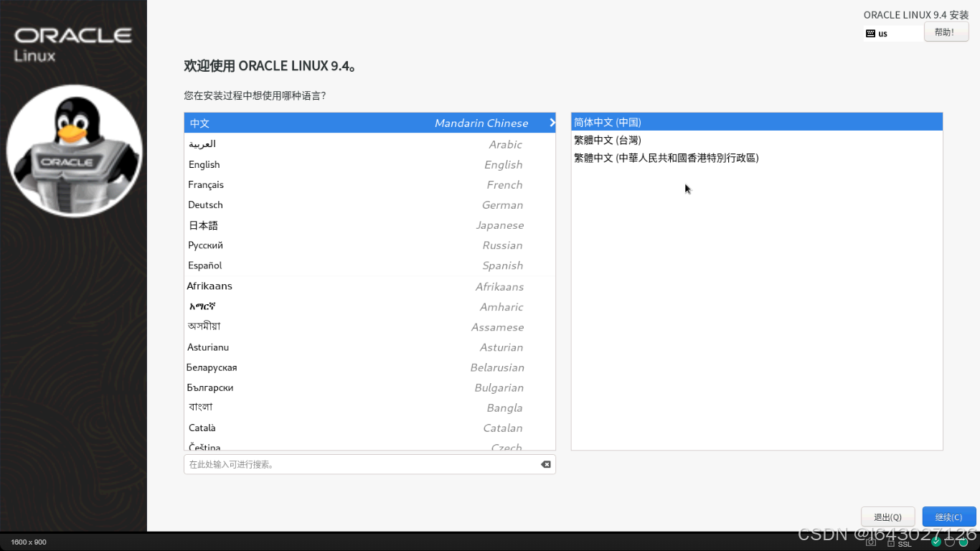Image resolution: width=980 pixels, height=551 pixels.
Task: Select Afrikaans in the language list
Action: click(369, 286)
